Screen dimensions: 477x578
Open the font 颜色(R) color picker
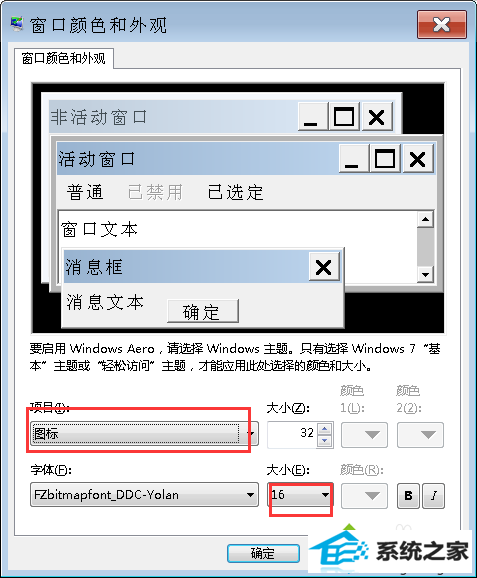pos(364,496)
